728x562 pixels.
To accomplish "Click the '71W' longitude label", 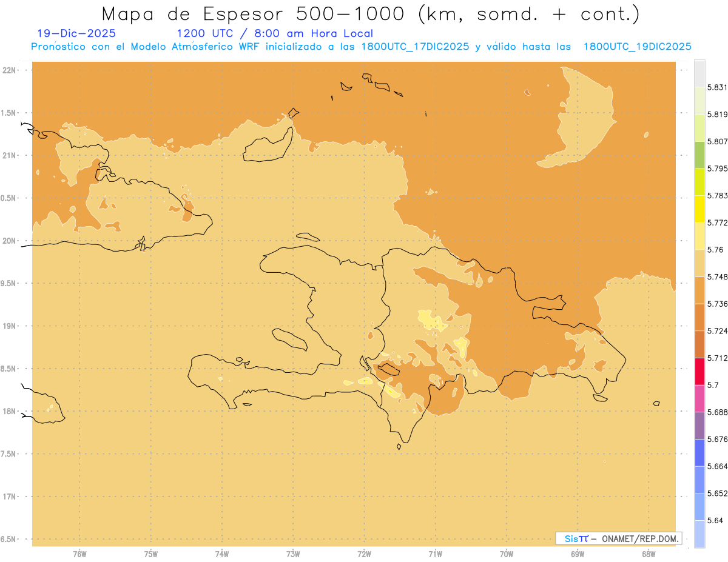I will coord(436,554).
